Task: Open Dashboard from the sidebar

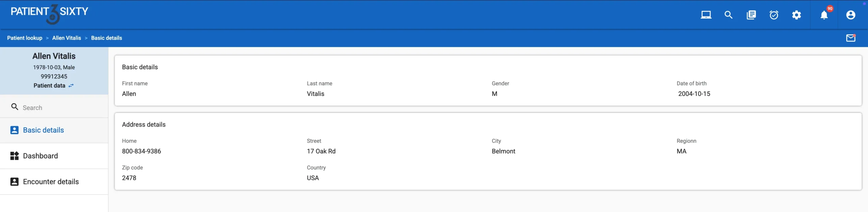Action: tap(40, 156)
